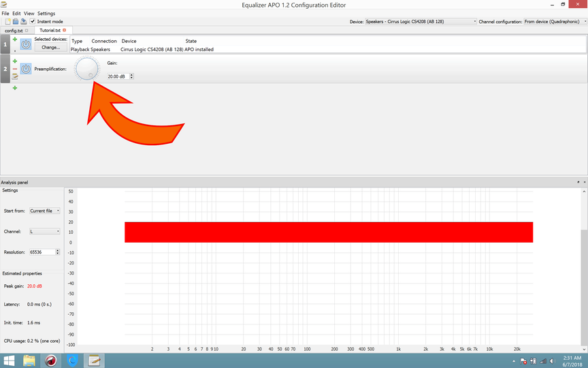Viewport: 588px width, 368px height.
Task: Open the Settings menu
Action: (x=46, y=13)
